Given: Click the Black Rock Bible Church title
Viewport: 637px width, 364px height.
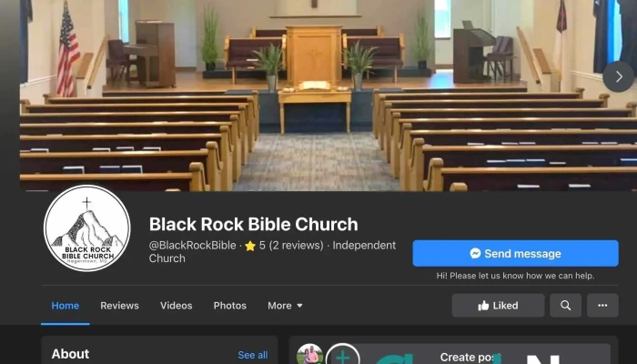Looking at the screenshot, I should pyautogui.click(x=254, y=224).
